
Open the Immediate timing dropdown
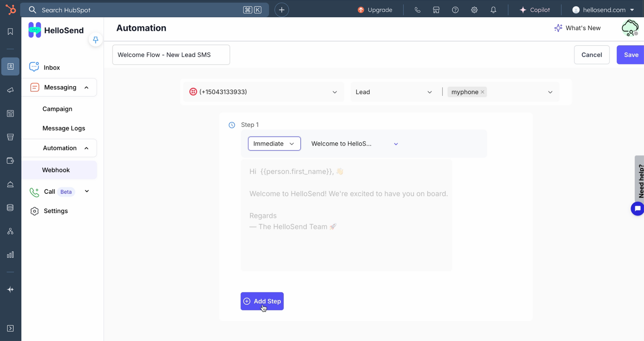click(274, 143)
